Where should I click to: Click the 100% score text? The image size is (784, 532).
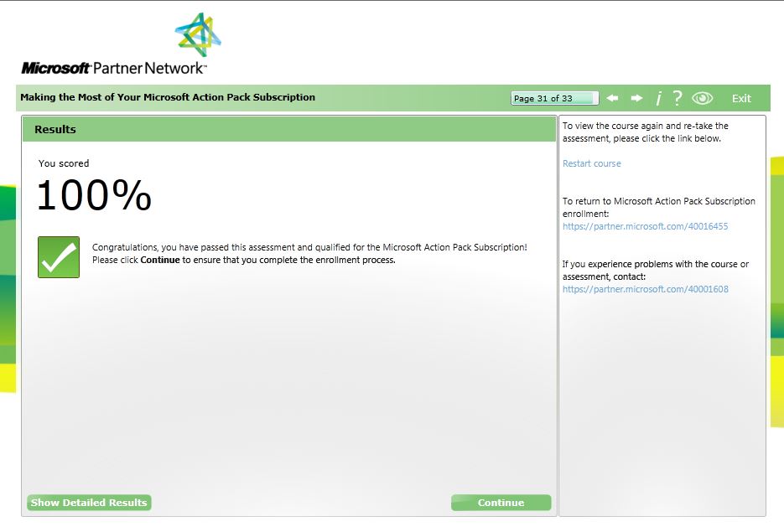94,195
